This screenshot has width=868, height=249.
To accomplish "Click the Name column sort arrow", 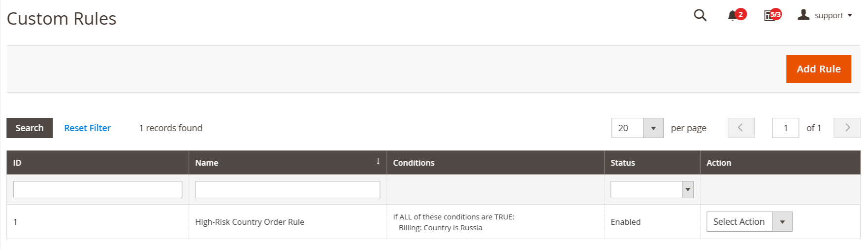I will 378,161.
